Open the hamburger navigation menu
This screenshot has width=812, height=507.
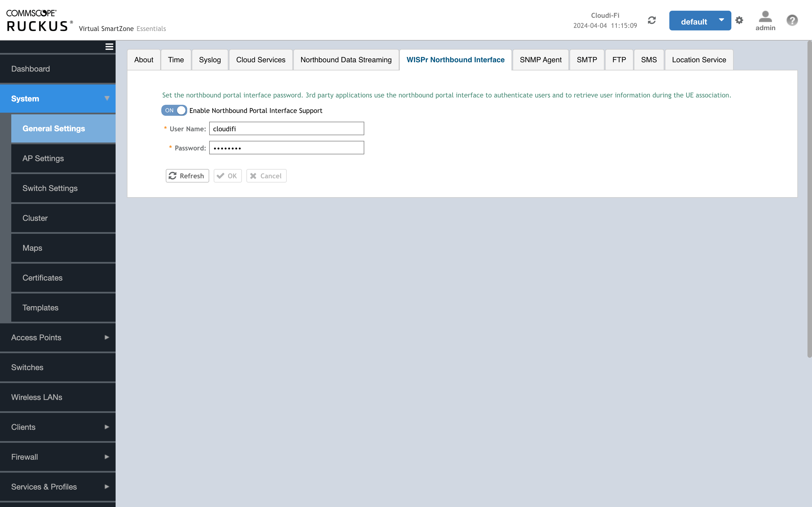pyautogui.click(x=109, y=46)
